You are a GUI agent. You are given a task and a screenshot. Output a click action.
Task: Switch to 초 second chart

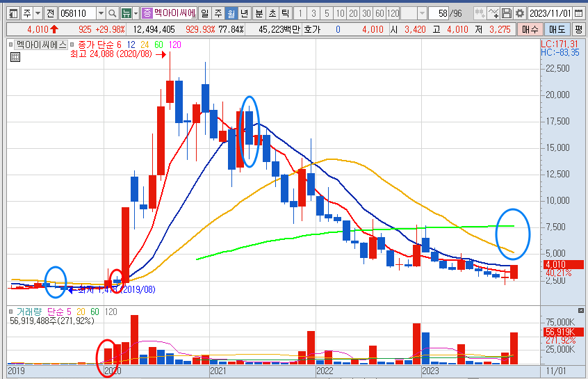(272, 14)
